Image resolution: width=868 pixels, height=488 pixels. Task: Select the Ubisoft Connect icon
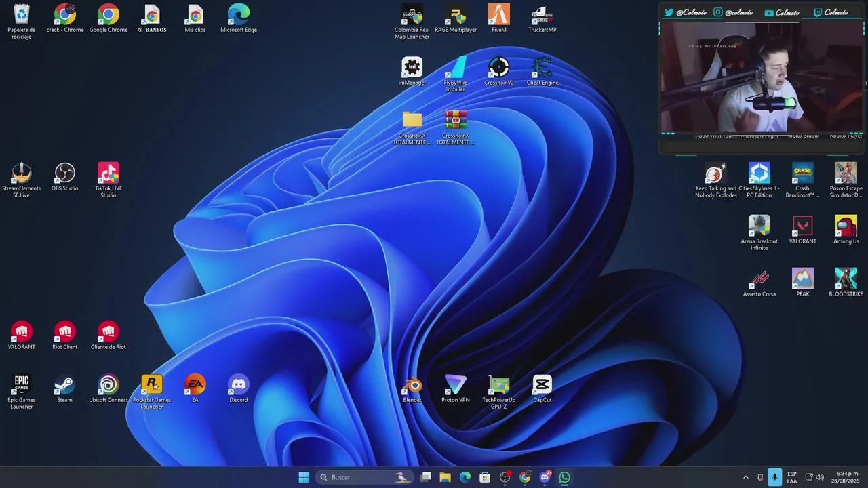pyautogui.click(x=108, y=388)
